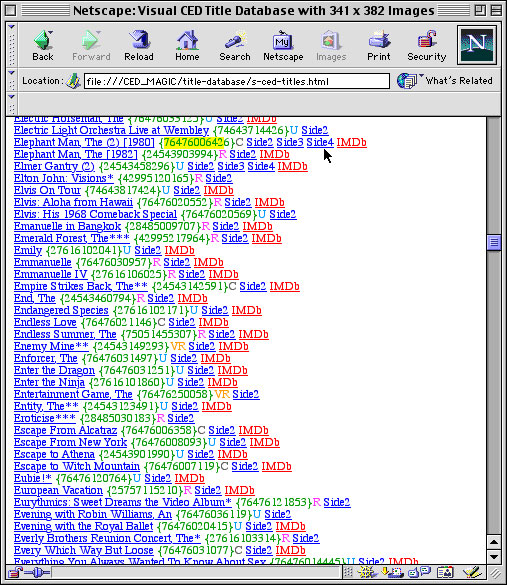Open Empire Strikes Back, The** link
The height and width of the screenshot is (585, 507).
[x=81, y=286]
